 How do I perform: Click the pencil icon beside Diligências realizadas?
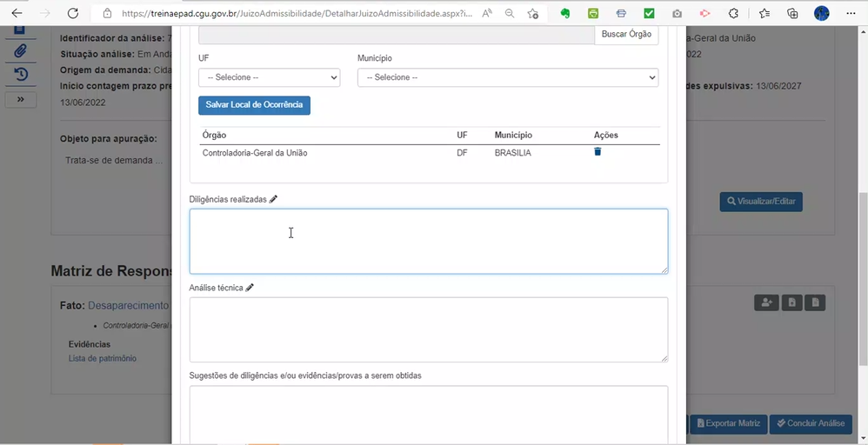point(273,199)
